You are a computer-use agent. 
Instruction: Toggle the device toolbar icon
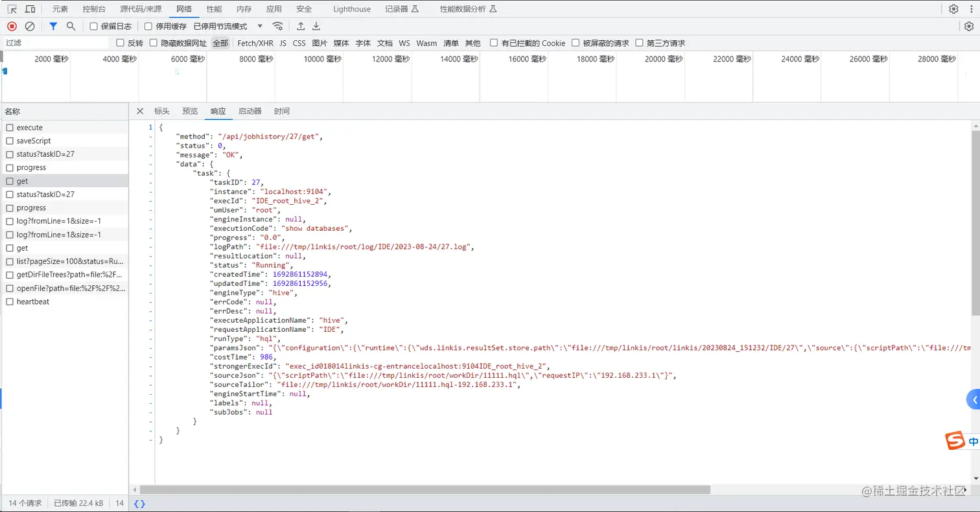30,9
